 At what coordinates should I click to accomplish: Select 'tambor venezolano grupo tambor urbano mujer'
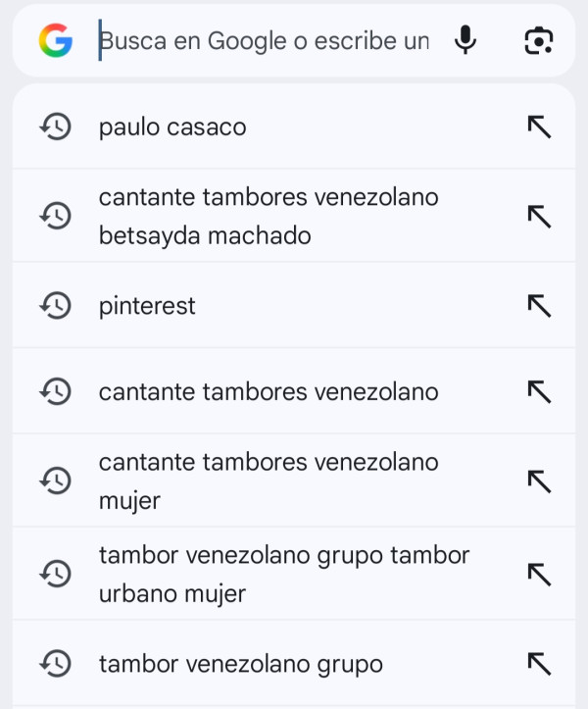click(284, 575)
